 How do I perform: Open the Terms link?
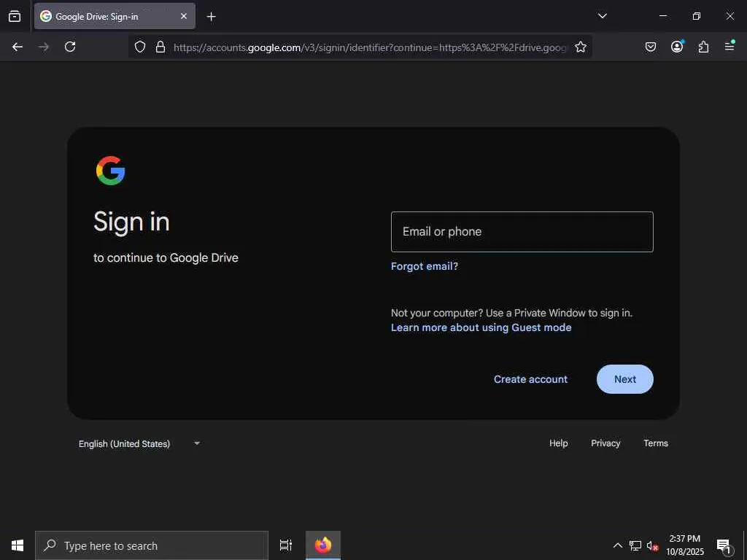click(x=656, y=443)
